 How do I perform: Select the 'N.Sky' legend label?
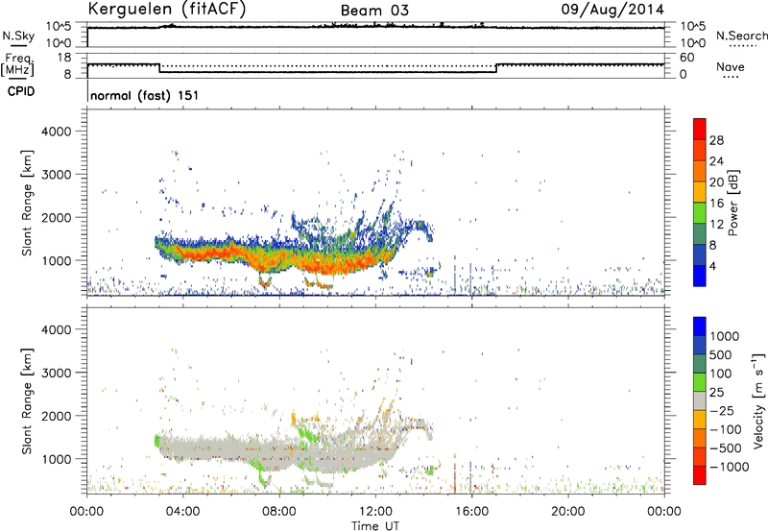tap(18, 36)
